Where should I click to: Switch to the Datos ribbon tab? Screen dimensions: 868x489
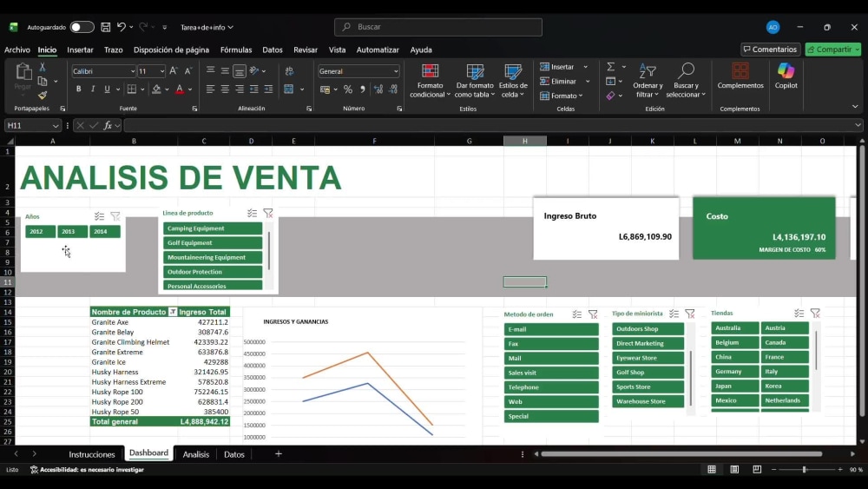point(273,50)
